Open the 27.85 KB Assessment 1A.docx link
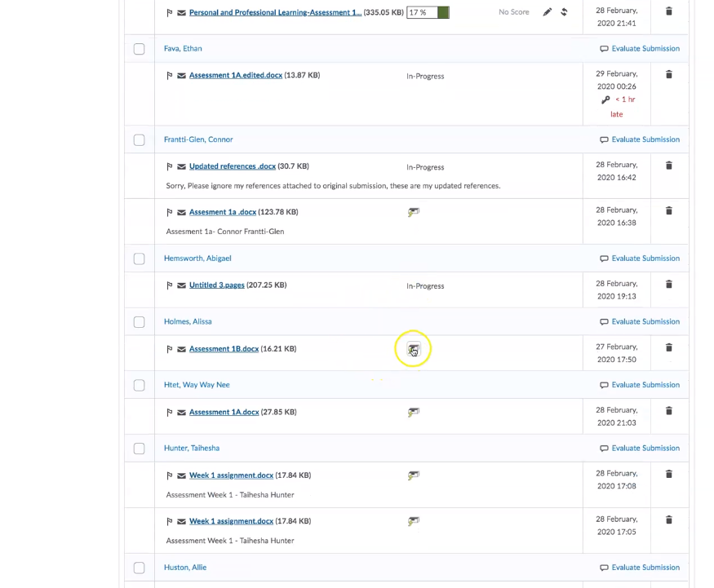Image resolution: width=714 pixels, height=588 pixels. 224,412
